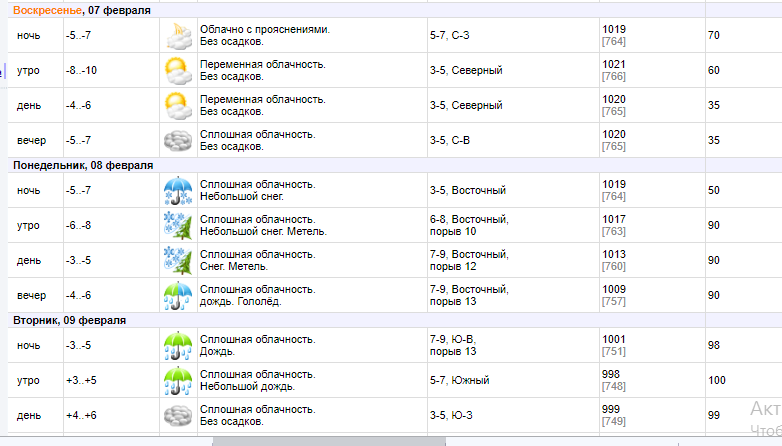Image resolution: width=782 pixels, height=446 pixels.
Task: Click Monday night blue umbrella snow icon
Action: click(177, 190)
